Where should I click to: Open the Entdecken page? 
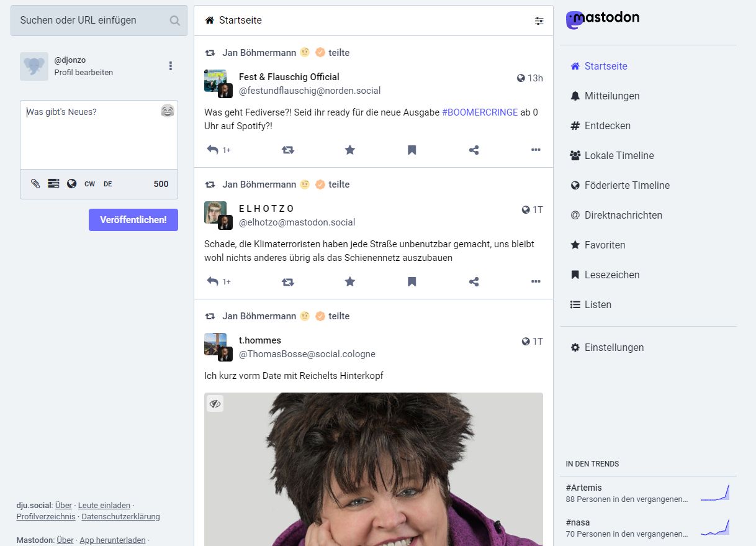click(x=600, y=125)
